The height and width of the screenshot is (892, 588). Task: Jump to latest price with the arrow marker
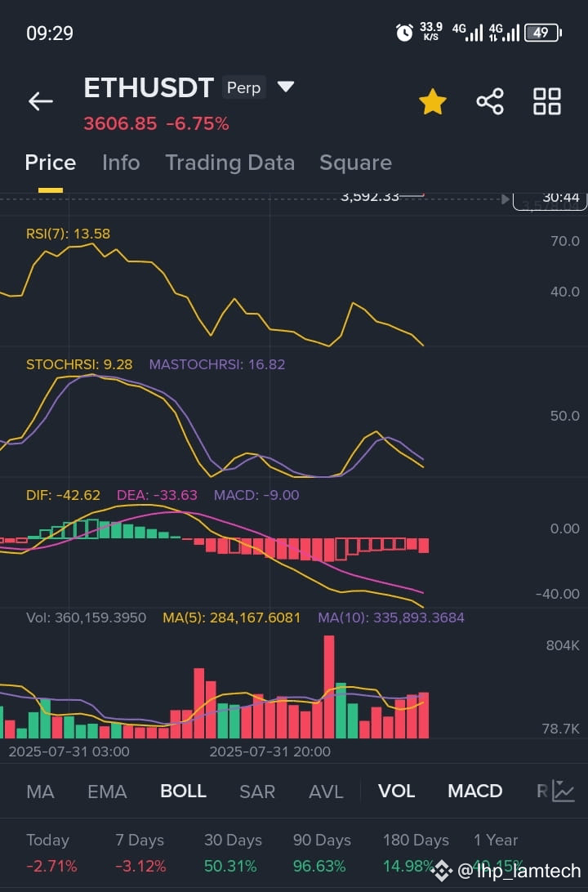point(505,199)
